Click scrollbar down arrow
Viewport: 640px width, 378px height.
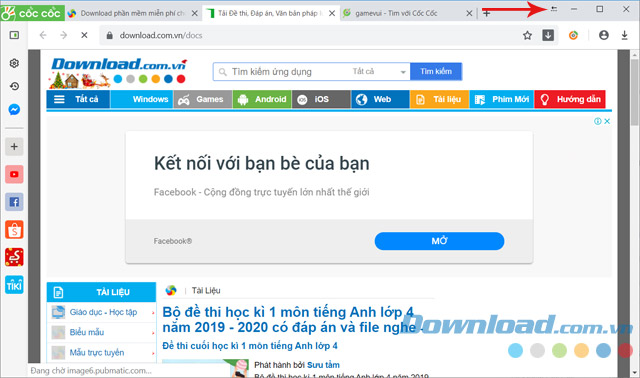pyautogui.click(x=635, y=373)
